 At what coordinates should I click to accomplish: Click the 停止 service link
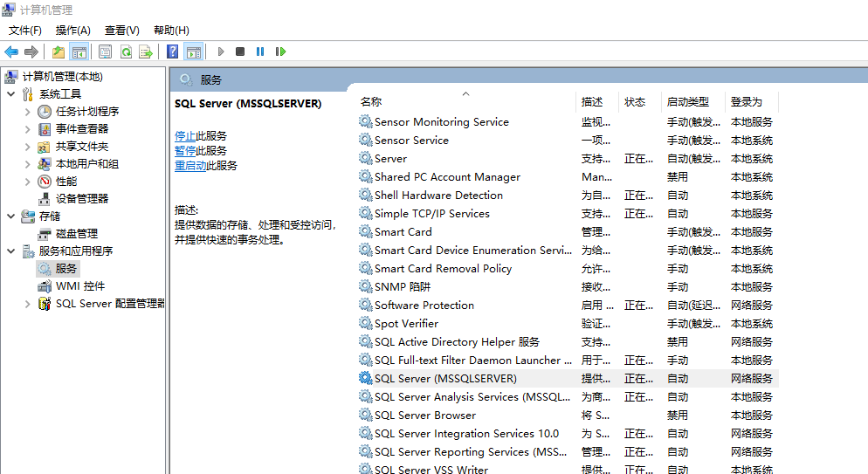click(185, 136)
